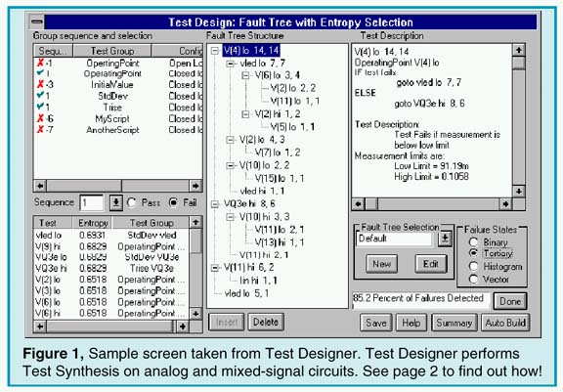Click right arrow of group list scrollbar

pos(195,186)
